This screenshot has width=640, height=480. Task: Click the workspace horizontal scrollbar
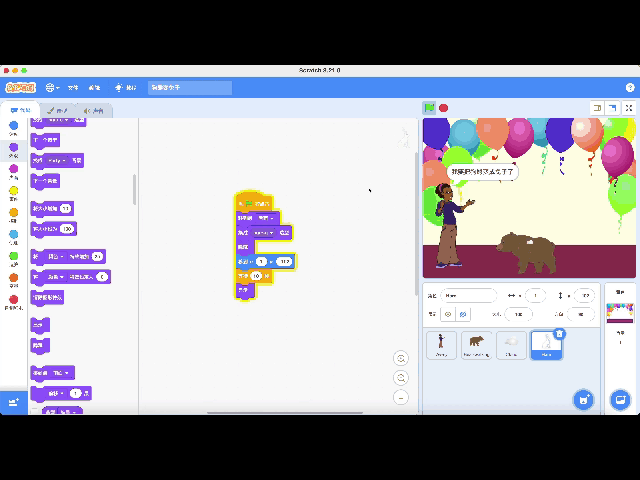pyautogui.click(x=284, y=413)
